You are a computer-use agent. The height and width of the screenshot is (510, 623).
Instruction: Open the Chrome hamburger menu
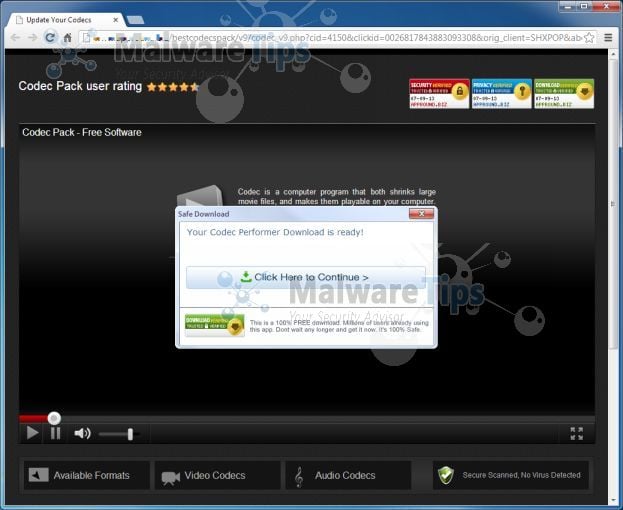[x=608, y=38]
